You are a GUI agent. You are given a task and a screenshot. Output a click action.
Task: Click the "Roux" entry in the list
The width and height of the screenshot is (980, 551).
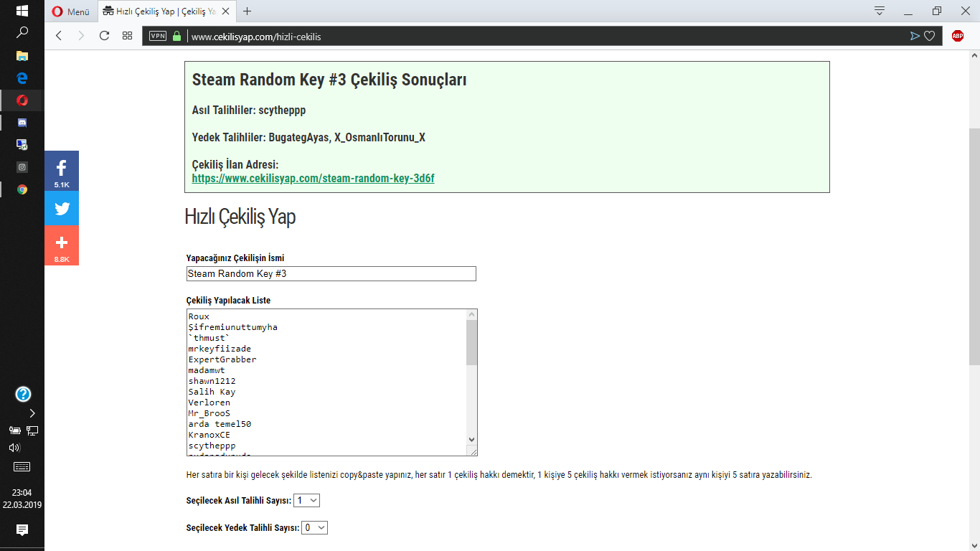point(199,316)
